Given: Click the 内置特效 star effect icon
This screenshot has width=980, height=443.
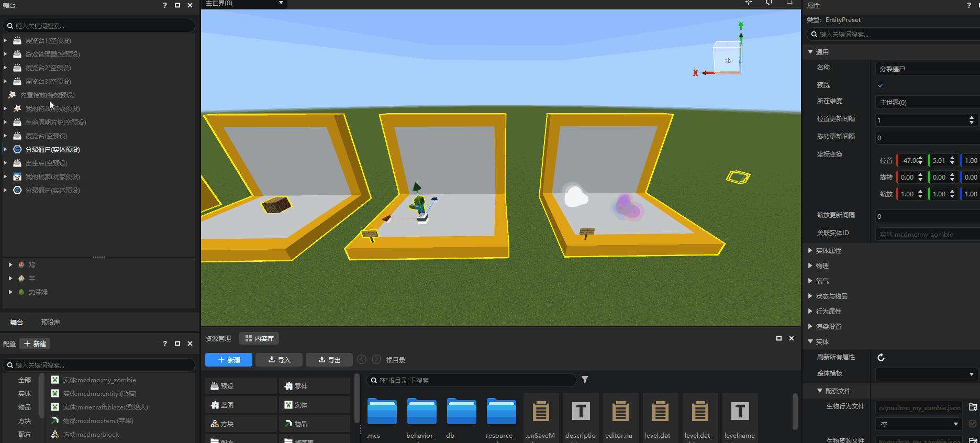Looking at the screenshot, I should 12,95.
